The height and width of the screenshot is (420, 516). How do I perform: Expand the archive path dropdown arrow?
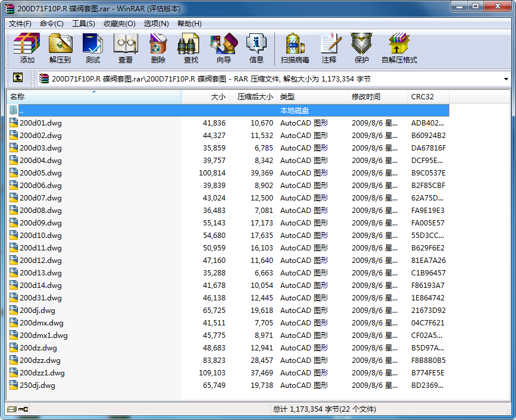click(x=506, y=79)
